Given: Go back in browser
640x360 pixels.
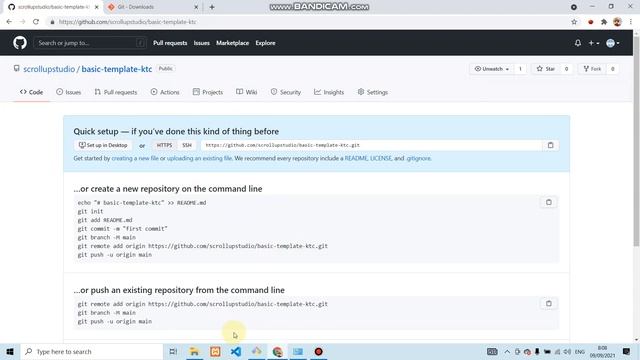Looking at the screenshot, I should (x=9, y=22).
